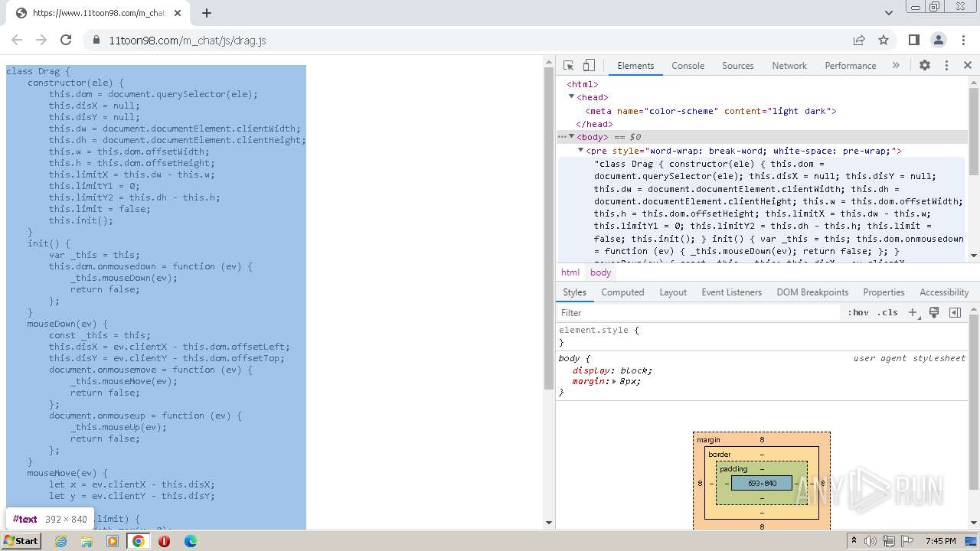
Task: Click the address bar URL
Action: tap(188, 41)
